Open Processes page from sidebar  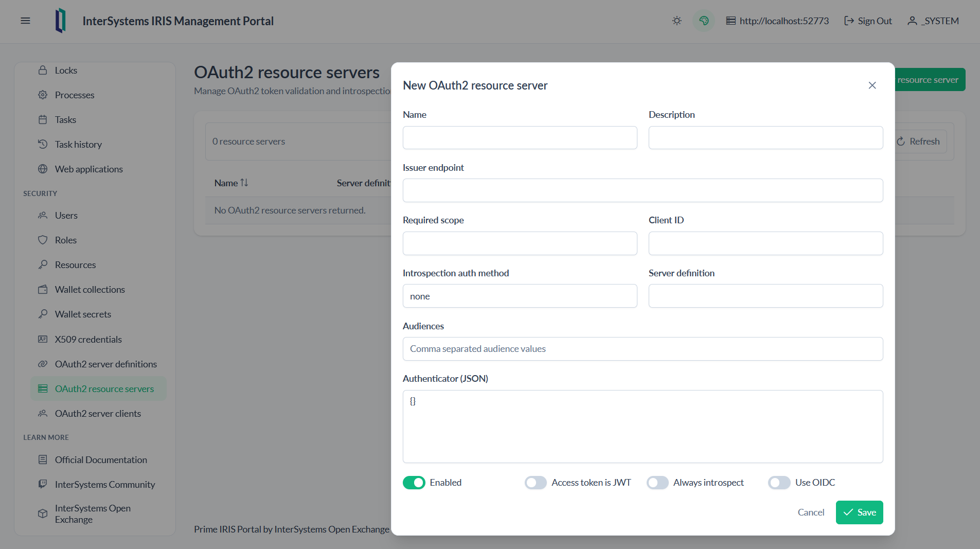pyautogui.click(x=98, y=95)
